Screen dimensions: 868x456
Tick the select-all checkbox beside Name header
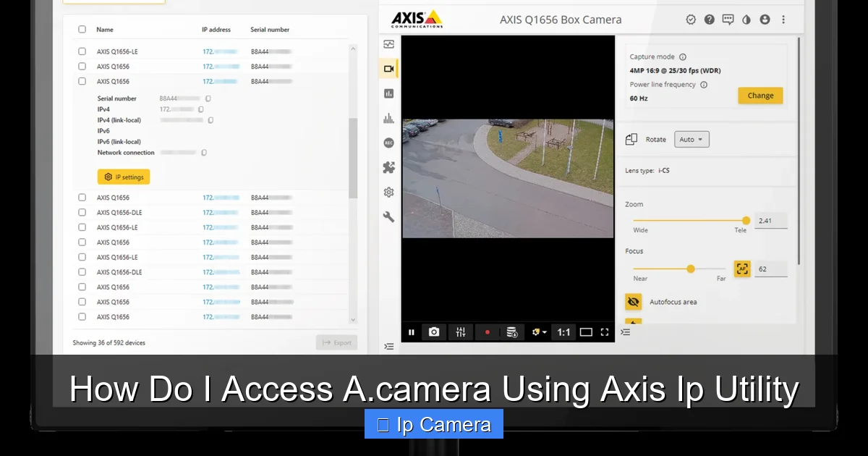pyautogui.click(x=82, y=30)
